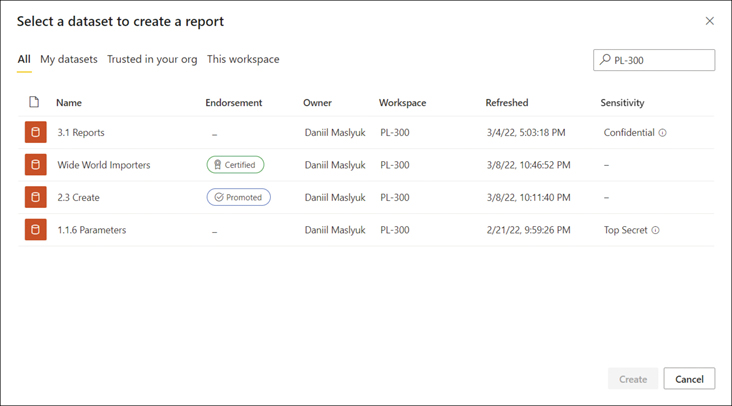Sort by the Sensitivity column header

(622, 103)
